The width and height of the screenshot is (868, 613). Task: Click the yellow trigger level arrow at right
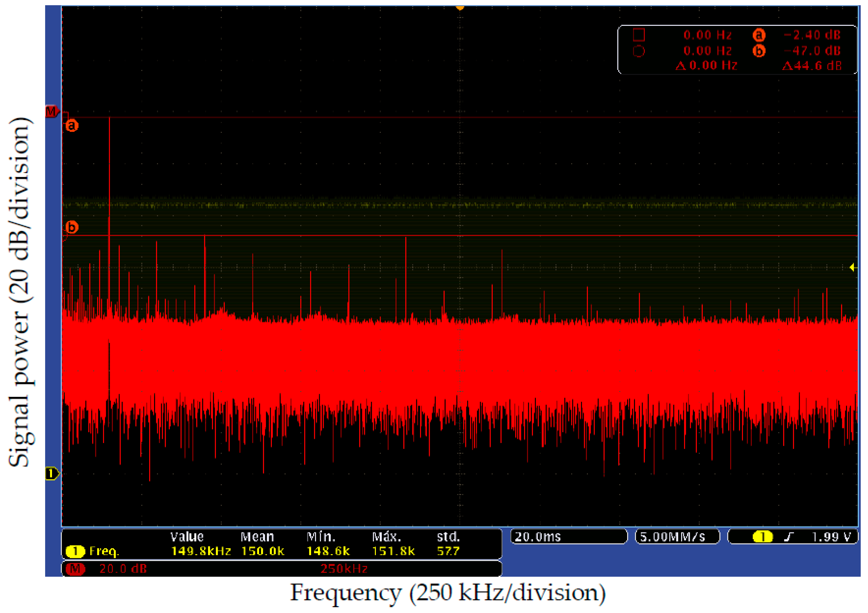coord(852,267)
